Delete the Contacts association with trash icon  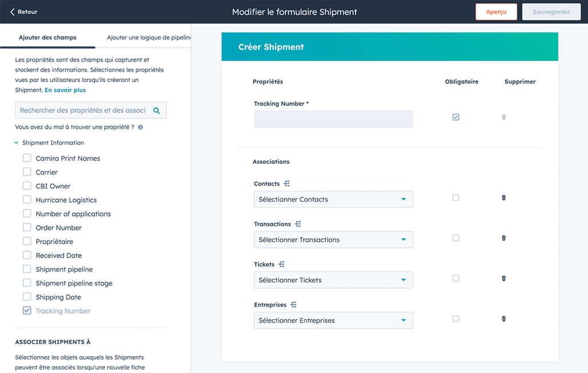pos(504,198)
